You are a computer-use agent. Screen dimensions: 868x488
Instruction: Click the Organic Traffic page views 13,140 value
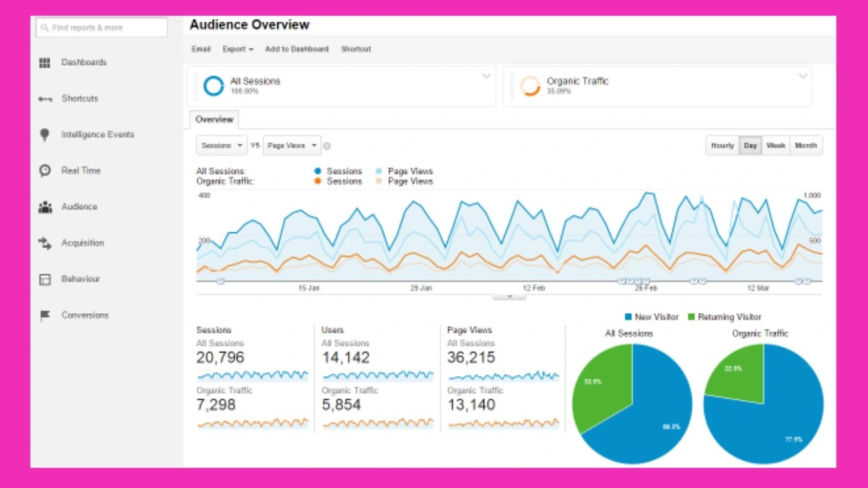point(471,405)
